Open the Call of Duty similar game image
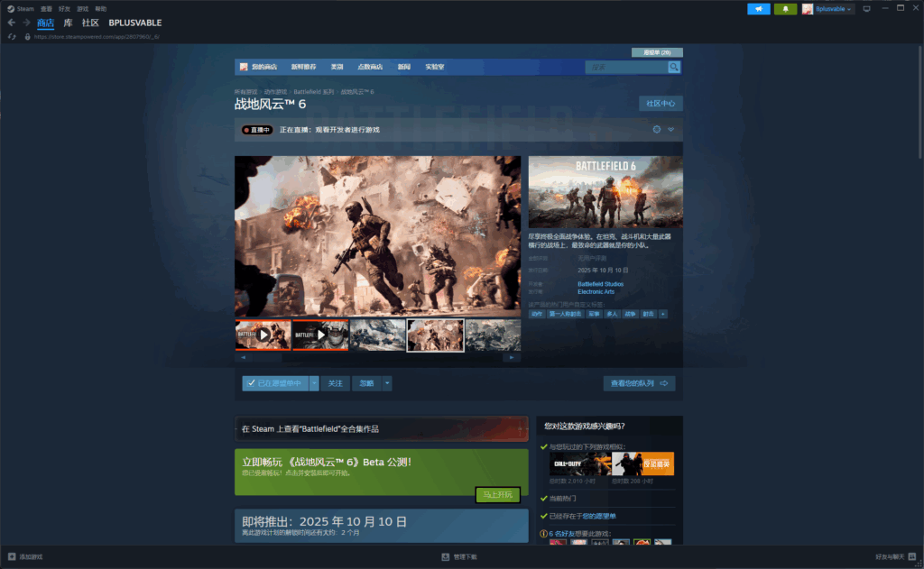924x569 pixels. (580, 464)
